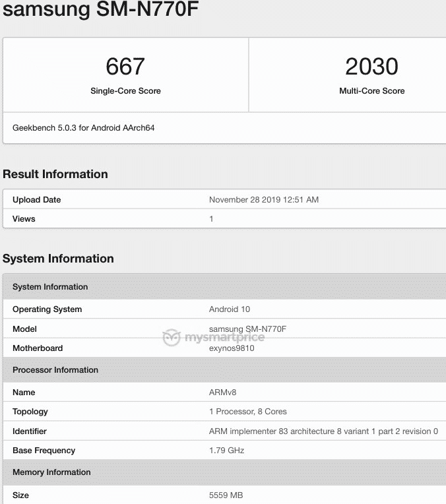Screen dimensions: 446x504
Task: Click the samsung SM-N770F page title
Action: coord(100,9)
